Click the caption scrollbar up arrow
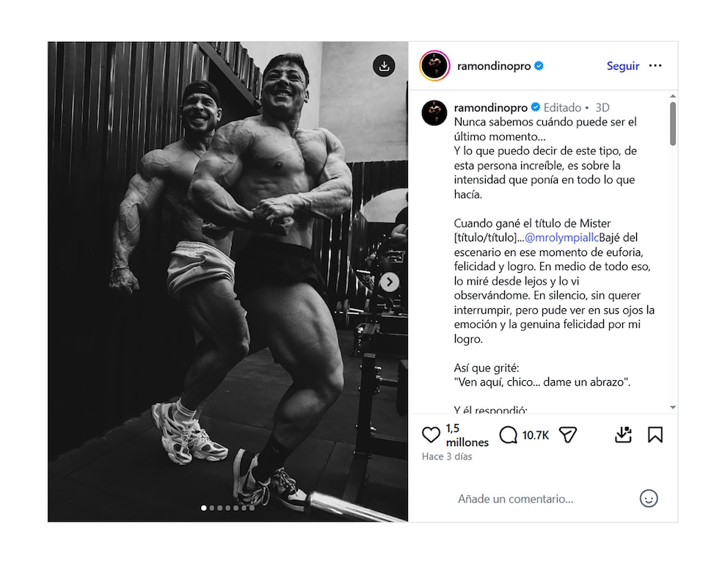This screenshot has height=565, width=728. pos(673,96)
